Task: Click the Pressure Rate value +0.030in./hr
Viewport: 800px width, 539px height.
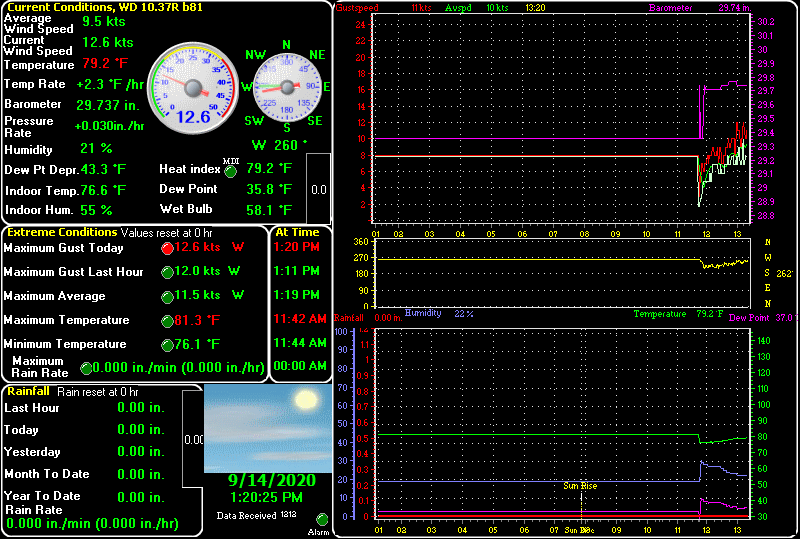Action: pos(109,126)
